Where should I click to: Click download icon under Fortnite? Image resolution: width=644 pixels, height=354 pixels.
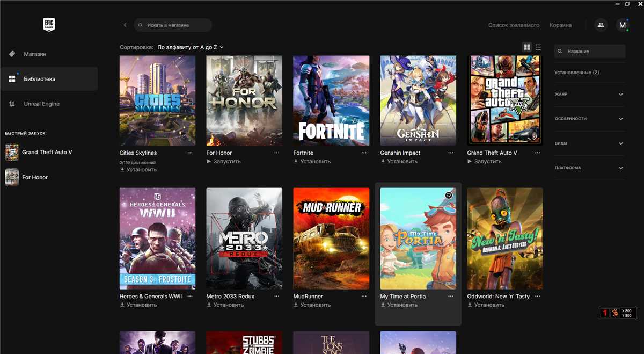pos(296,162)
